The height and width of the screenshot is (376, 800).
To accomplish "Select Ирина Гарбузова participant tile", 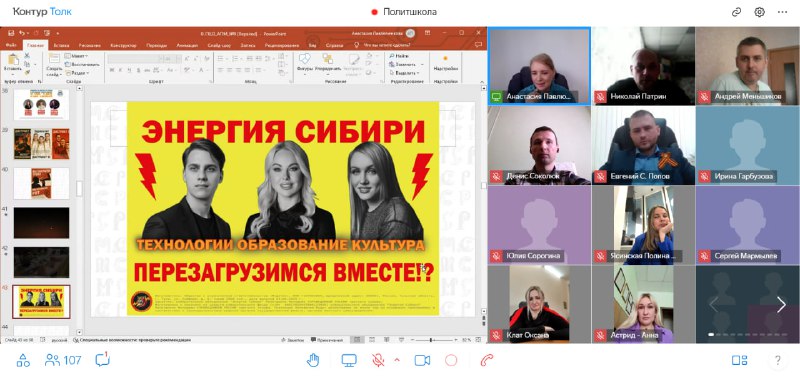I will [x=747, y=145].
